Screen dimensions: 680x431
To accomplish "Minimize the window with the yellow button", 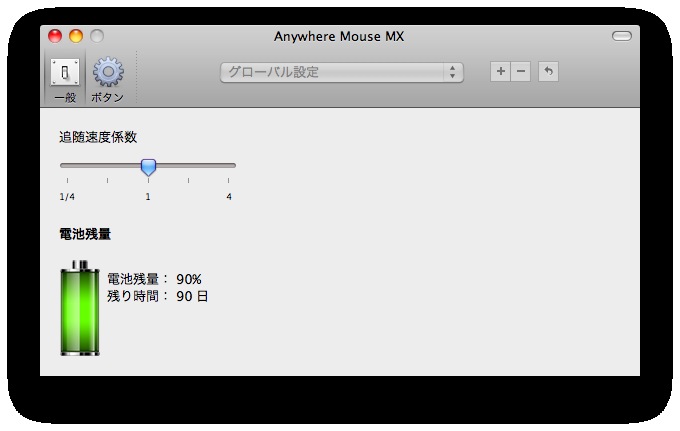I will [x=76, y=37].
